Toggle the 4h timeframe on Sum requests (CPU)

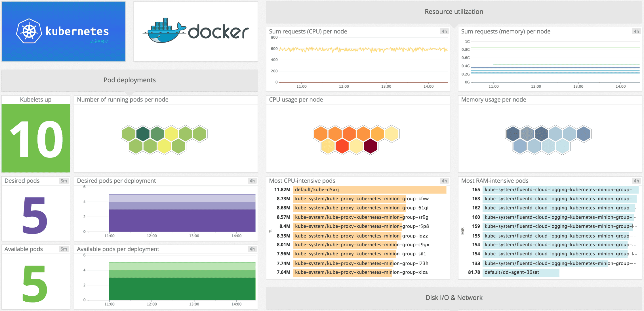444,31
